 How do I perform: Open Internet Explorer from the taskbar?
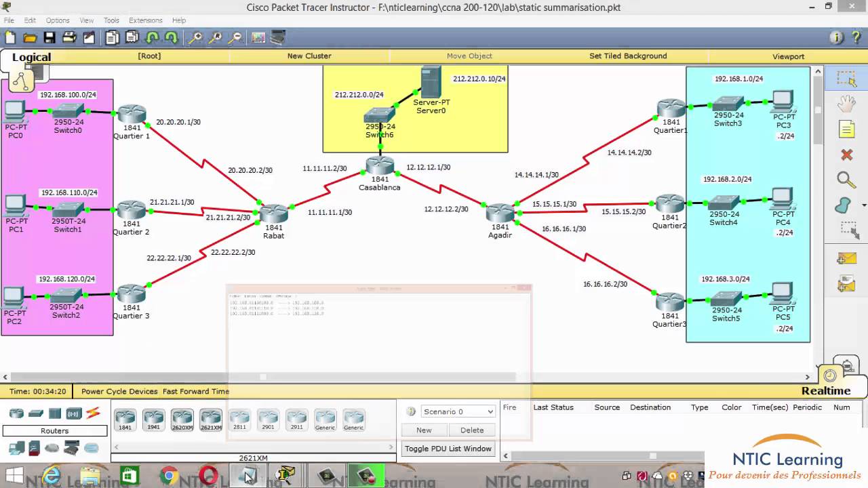51,476
